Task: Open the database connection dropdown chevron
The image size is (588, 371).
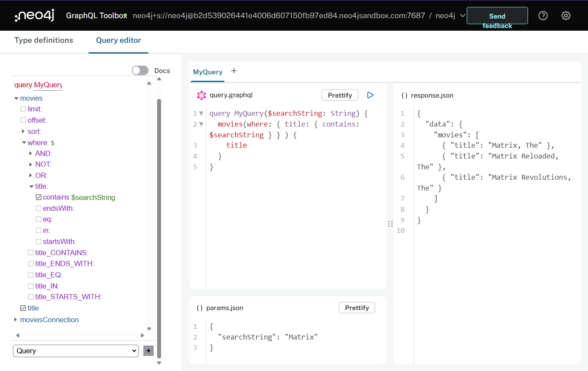Action: pos(462,16)
